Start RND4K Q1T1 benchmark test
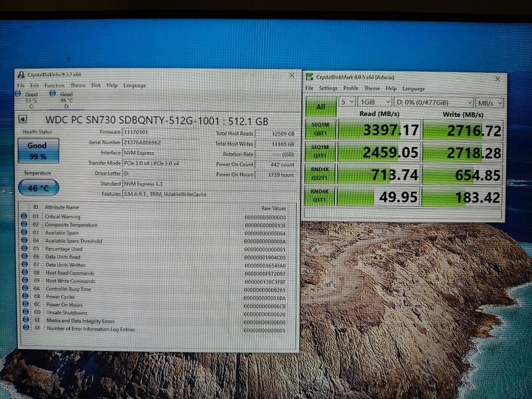This screenshot has height=399, width=532. (x=319, y=196)
